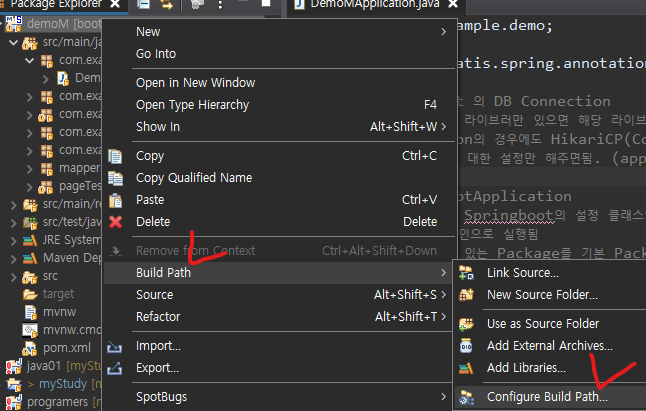Click the JRE System Library icon
Screen dimensions: 646x411
(x=29, y=240)
